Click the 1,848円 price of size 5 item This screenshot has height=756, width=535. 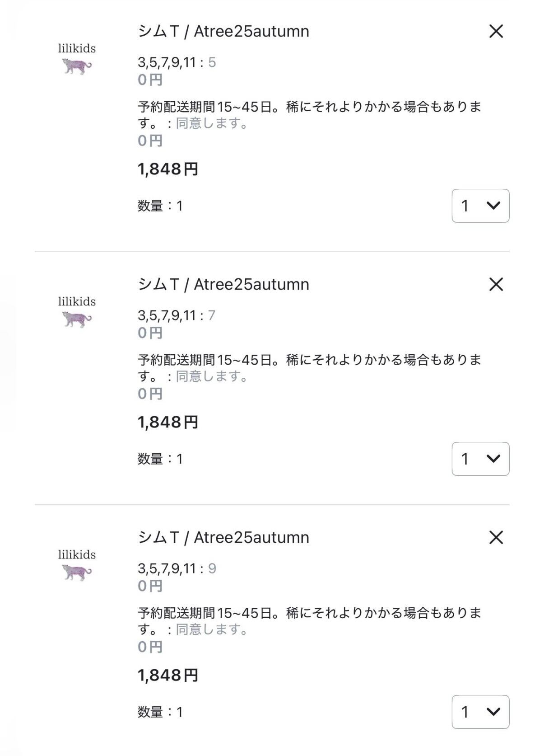pos(168,169)
